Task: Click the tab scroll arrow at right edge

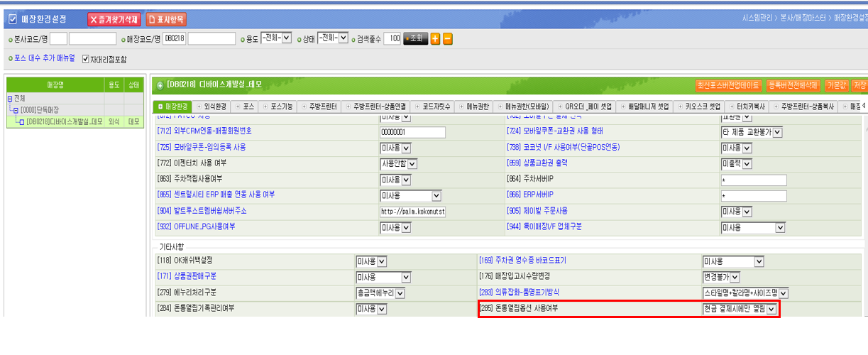Action: pyautogui.click(x=863, y=106)
